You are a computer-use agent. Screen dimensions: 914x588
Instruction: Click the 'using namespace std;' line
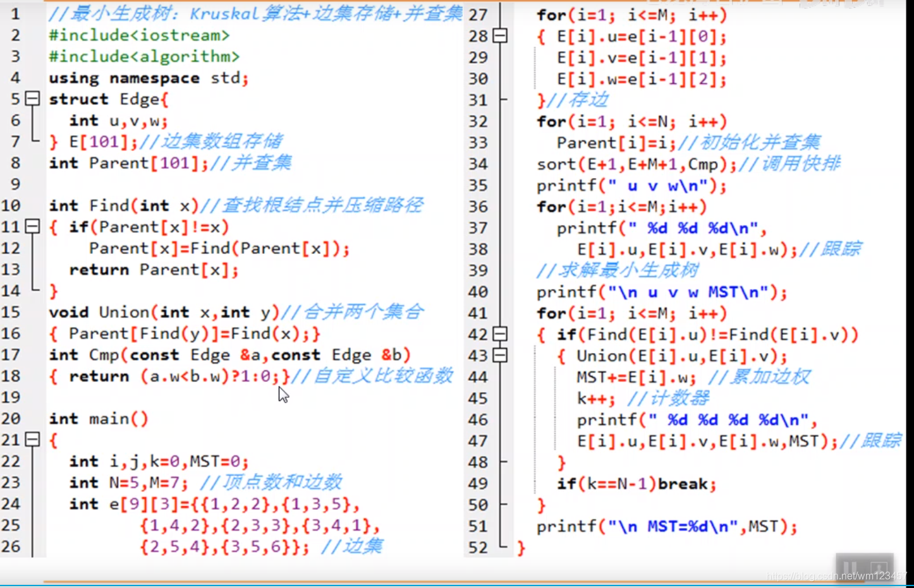pos(149,78)
